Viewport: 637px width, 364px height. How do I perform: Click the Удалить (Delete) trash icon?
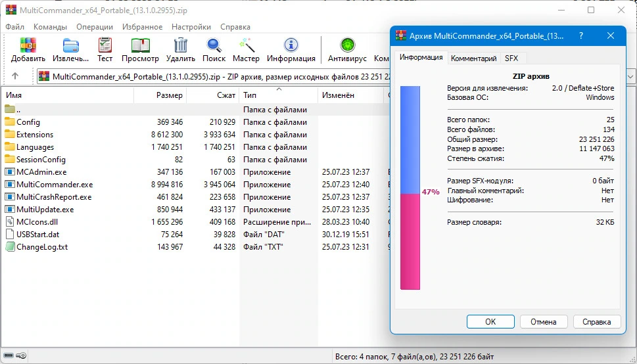180,45
